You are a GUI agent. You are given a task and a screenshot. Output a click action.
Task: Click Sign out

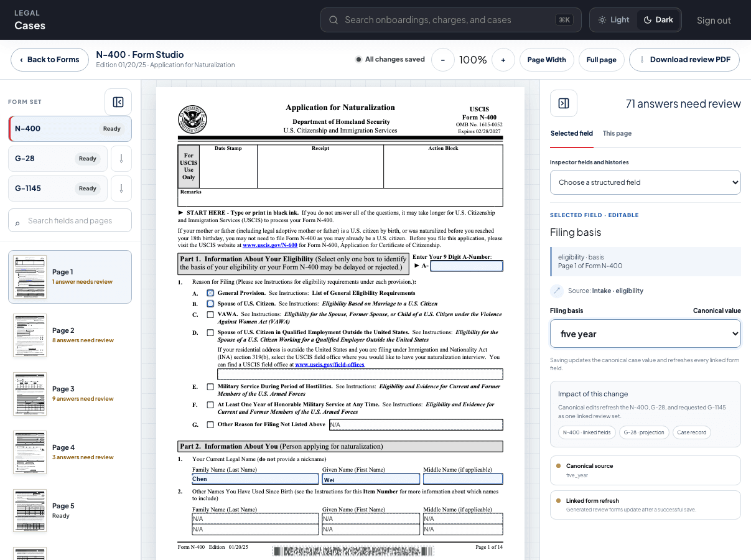pyautogui.click(x=714, y=20)
